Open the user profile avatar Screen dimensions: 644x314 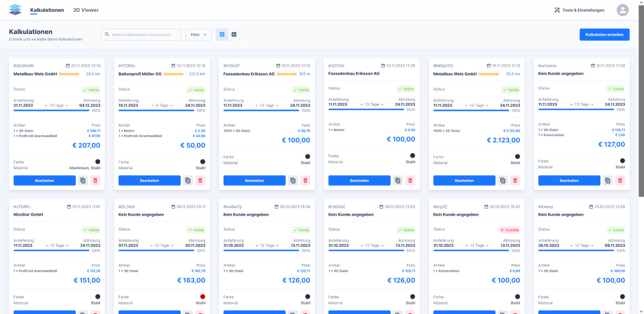pos(623,10)
